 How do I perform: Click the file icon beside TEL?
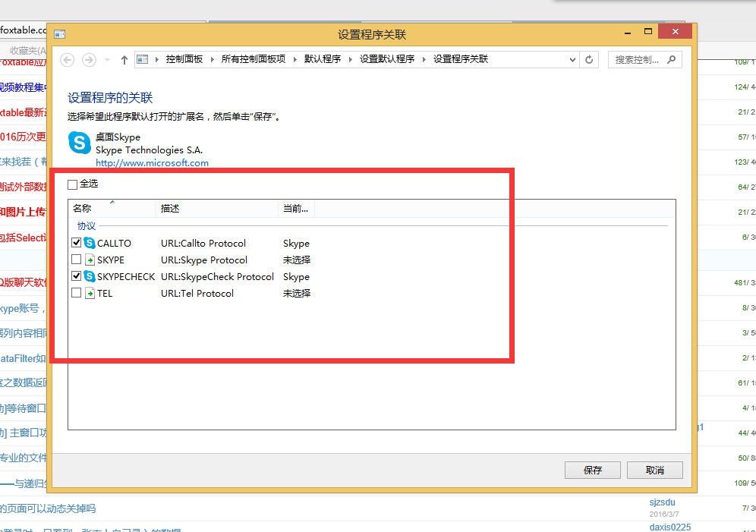(x=90, y=293)
